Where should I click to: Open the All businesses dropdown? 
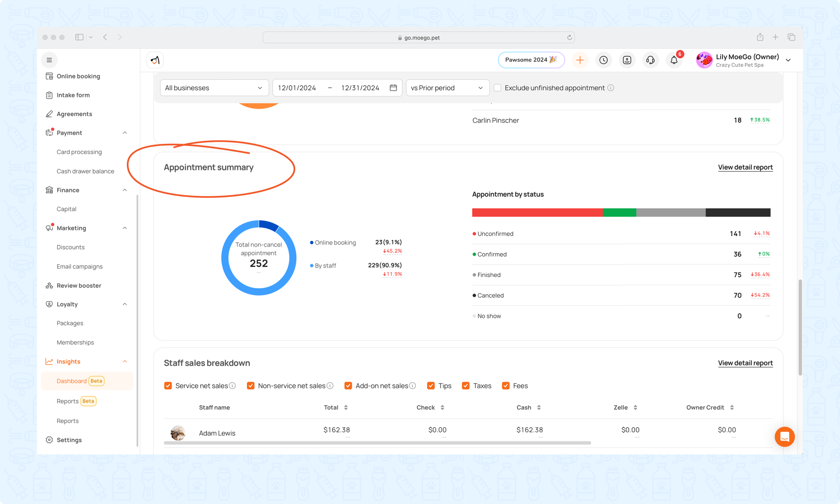point(214,88)
